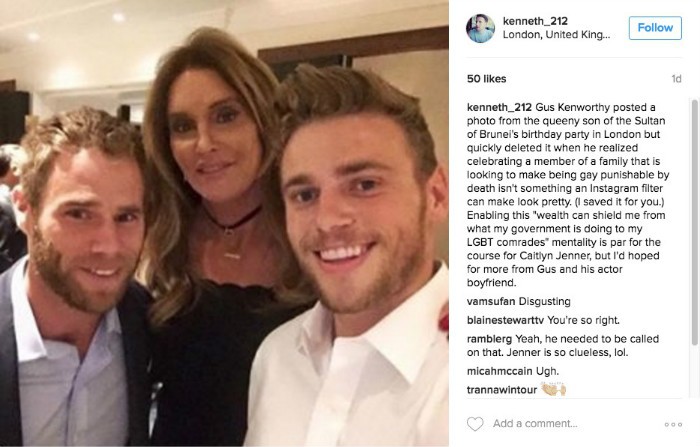Image resolution: width=700 pixels, height=447 pixels.
Task: Open the kenneth_212 username in the post header
Action: tap(535, 21)
